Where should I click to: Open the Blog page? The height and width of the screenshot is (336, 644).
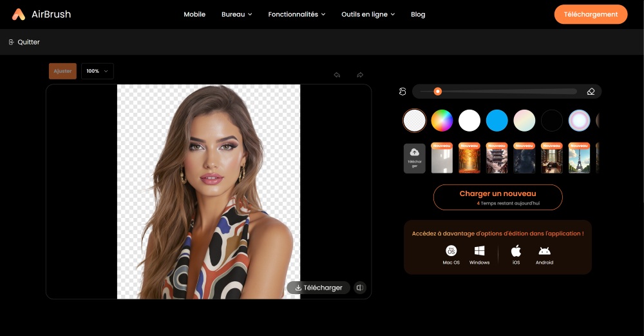point(418,14)
